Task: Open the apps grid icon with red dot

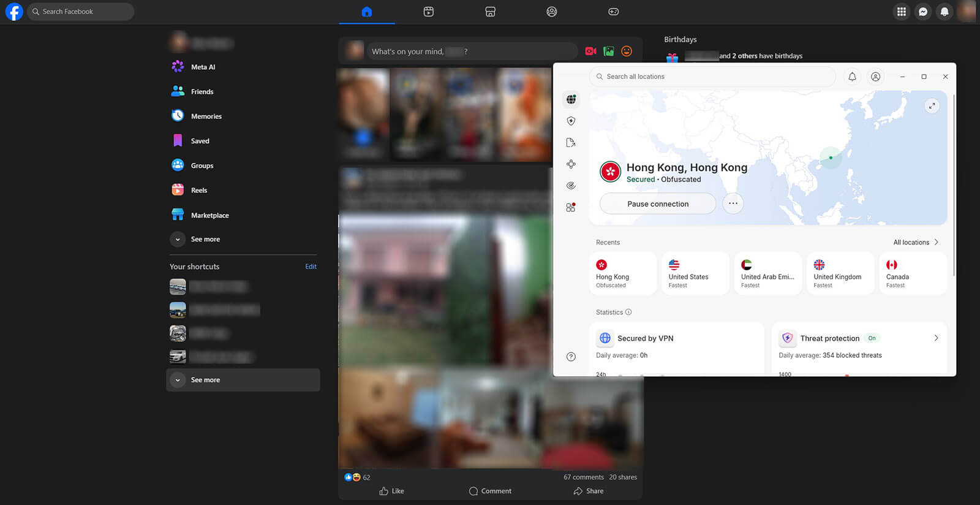Action: [571, 207]
